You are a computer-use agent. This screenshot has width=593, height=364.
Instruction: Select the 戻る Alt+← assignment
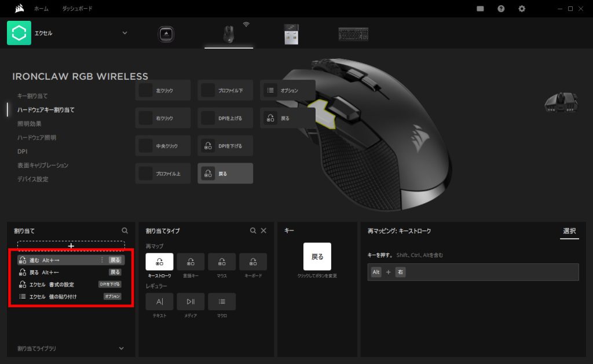click(71, 272)
